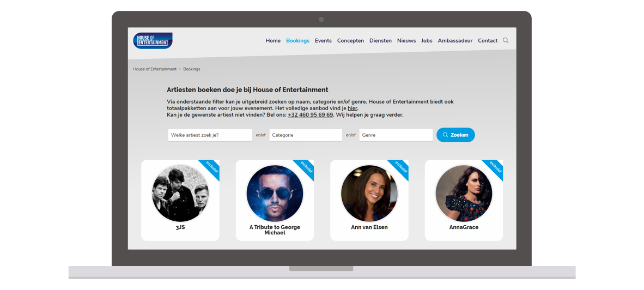The height and width of the screenshot is (290, 644).
Task: Click the Zoeken search button
Action: pos(455,135)
